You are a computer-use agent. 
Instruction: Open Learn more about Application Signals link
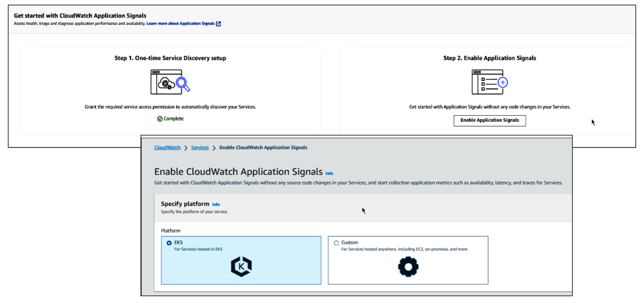tap(181, 23)
